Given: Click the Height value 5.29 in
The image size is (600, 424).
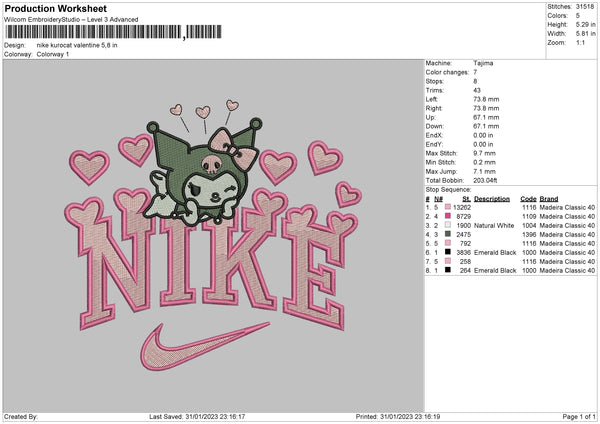Looking at the screenshot, I should pos(585,24).
